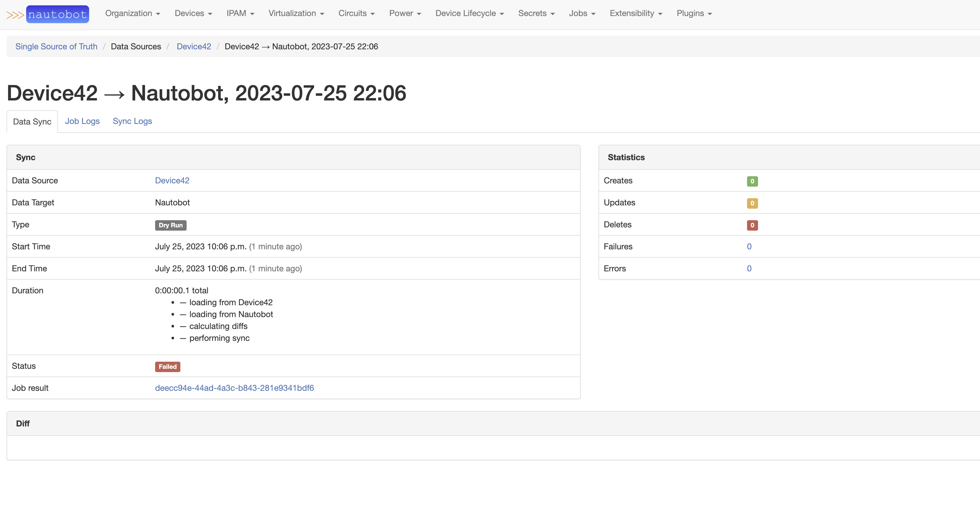Open the Plugins dropdown menu

coord(694,13)
